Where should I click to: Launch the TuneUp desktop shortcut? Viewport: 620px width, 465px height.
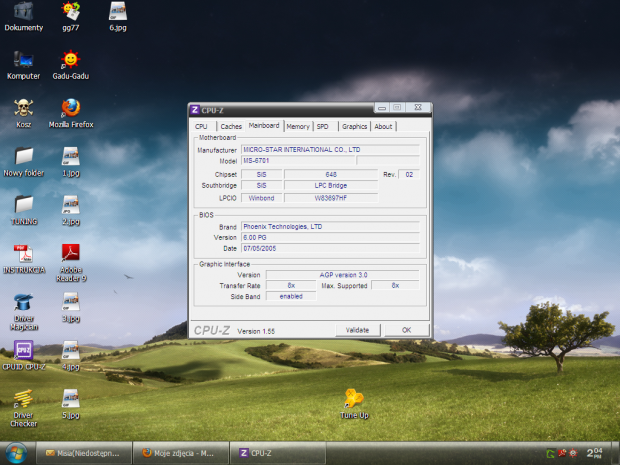tap(354, 398)
